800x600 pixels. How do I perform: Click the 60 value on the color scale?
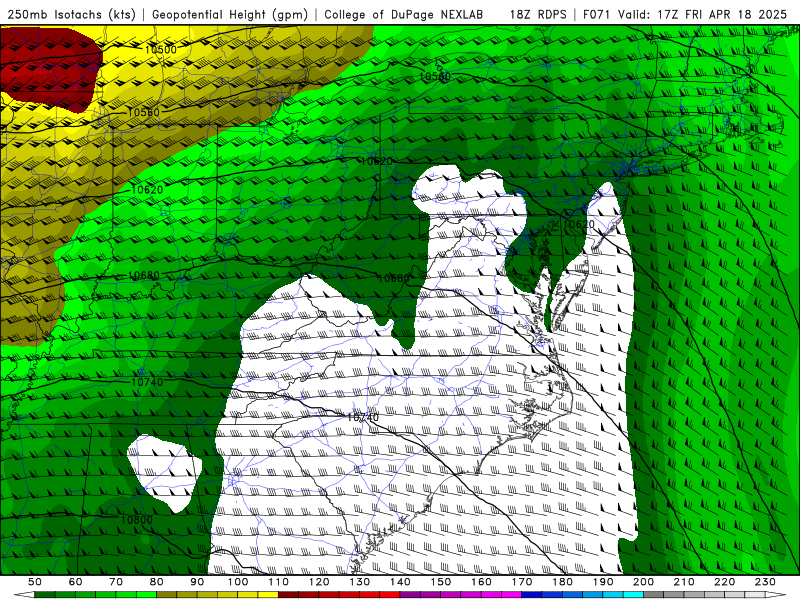76,582
